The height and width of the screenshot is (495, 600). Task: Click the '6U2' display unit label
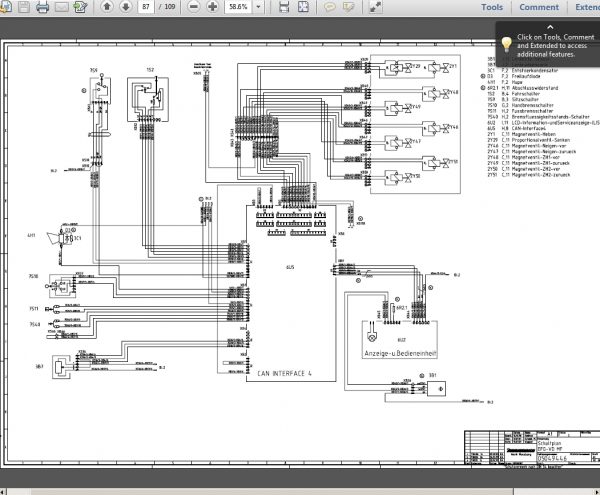tap(401, 340)
